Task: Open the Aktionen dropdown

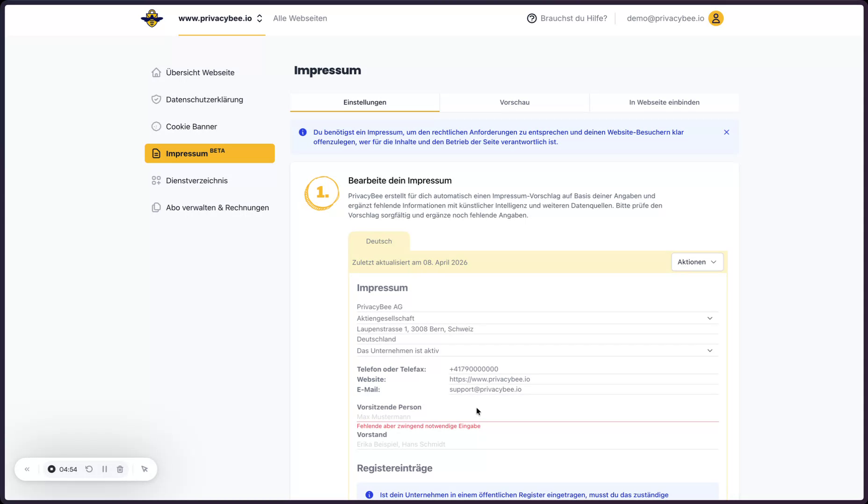Action: point(697,262)
